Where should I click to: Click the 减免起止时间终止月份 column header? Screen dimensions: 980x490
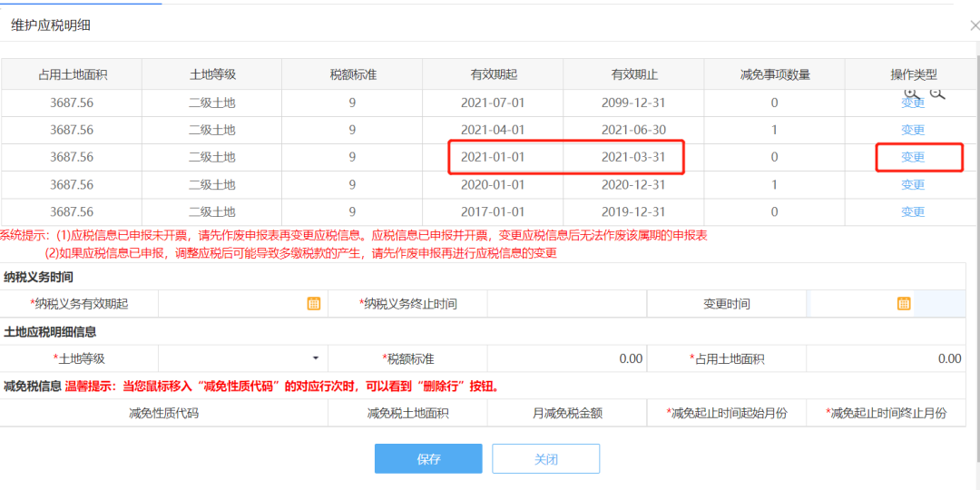886,413
